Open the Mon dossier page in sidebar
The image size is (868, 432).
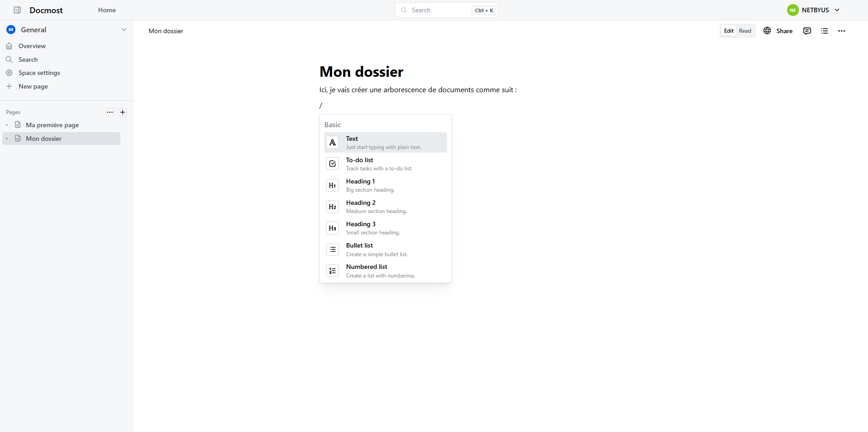point(44,139)
